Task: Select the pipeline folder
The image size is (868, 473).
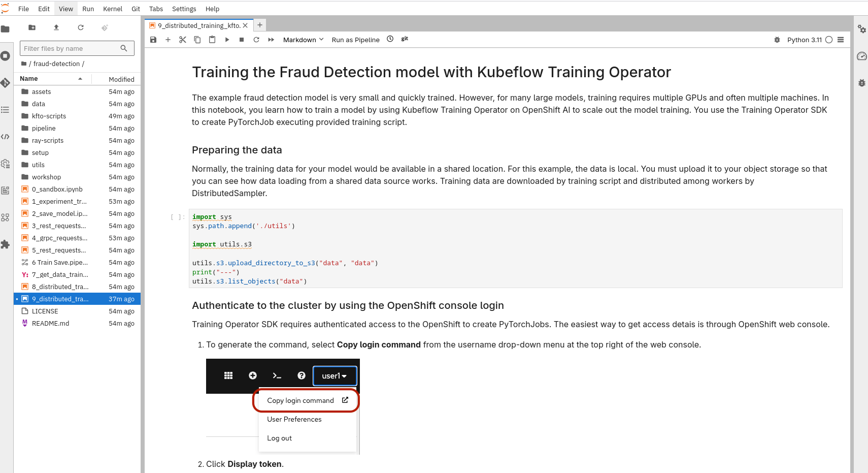Action: [x=77, y=129]
